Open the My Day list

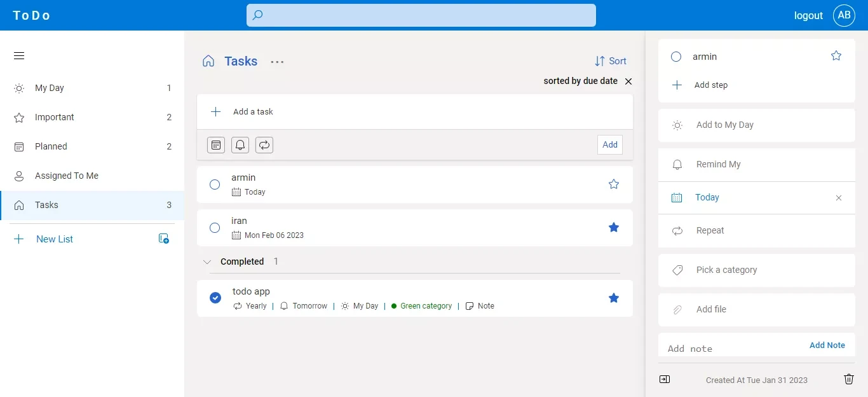[x=50, y=88]
